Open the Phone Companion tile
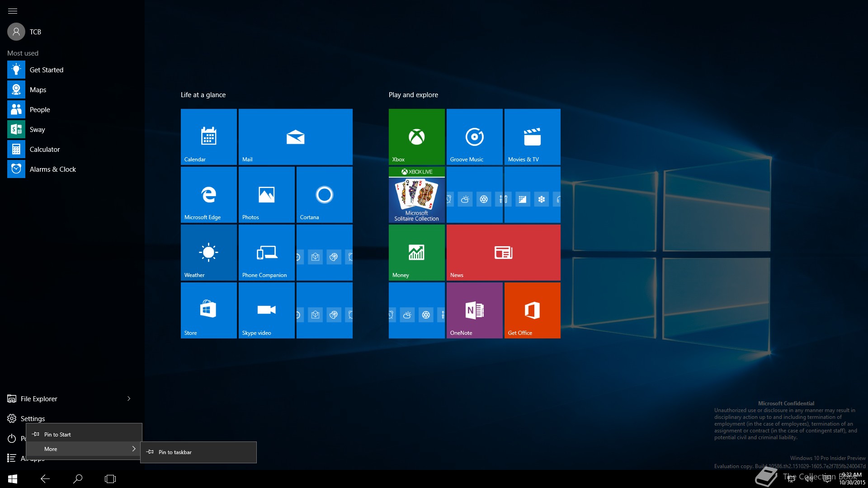This screenshot has height=488, width=868. click(266, 252)
